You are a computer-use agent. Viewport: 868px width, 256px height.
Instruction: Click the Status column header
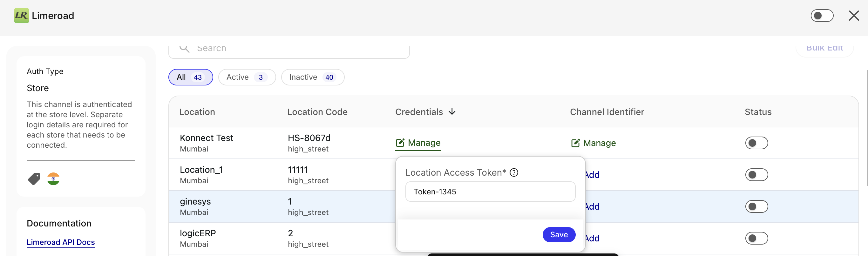click(x=758, y=112)
